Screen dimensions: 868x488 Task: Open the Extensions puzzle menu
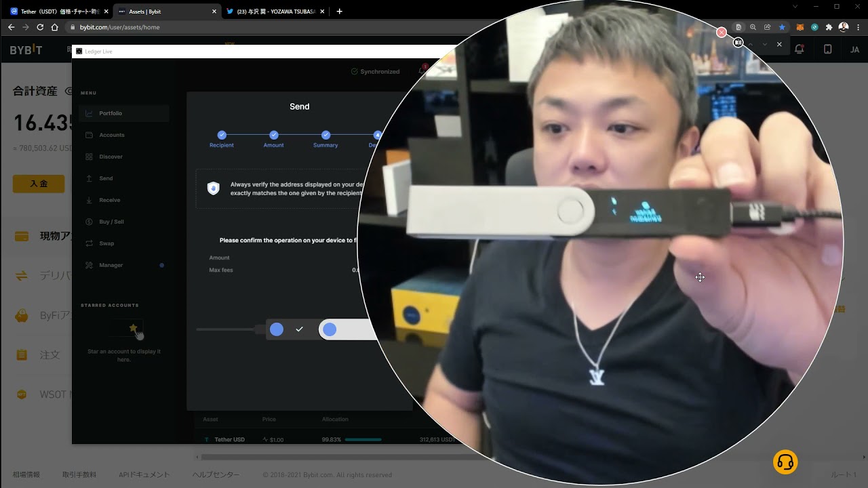click(829, 27)
